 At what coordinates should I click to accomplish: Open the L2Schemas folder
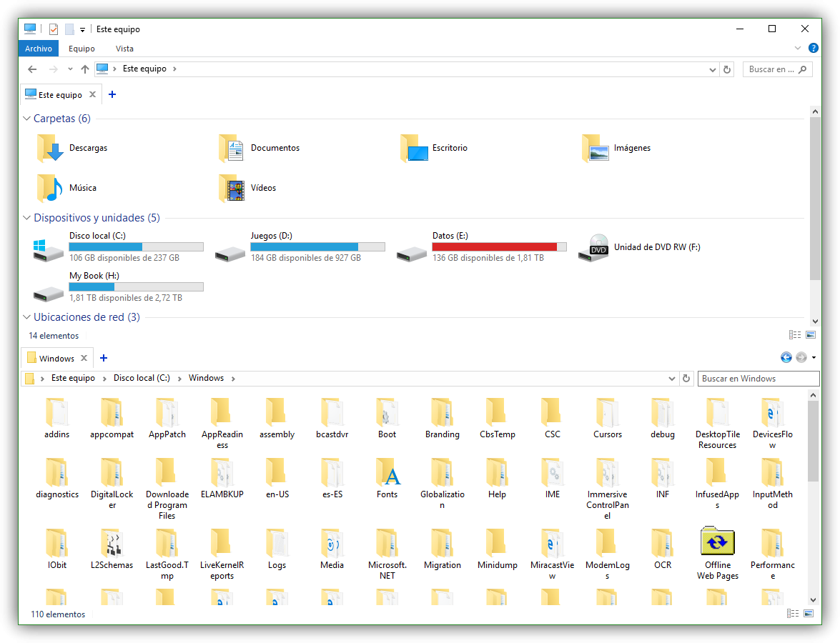112,549
